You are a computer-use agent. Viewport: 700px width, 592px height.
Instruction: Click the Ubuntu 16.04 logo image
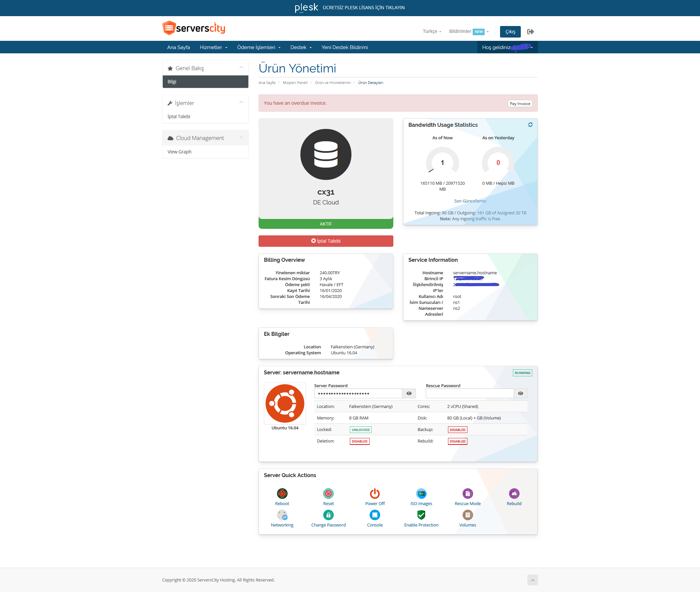pyautogui.click(x=285, y=403)
